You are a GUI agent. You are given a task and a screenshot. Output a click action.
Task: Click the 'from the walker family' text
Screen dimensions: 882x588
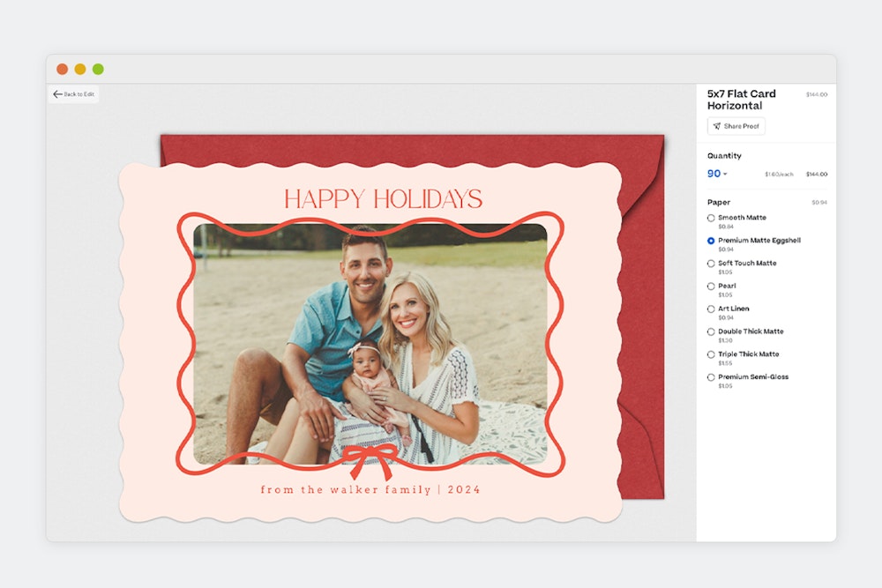pyautogui.click(x=344, y=490)
